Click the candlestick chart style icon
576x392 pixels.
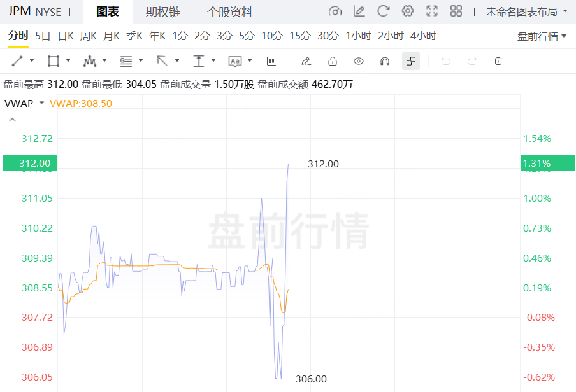[x=271, y=61]
